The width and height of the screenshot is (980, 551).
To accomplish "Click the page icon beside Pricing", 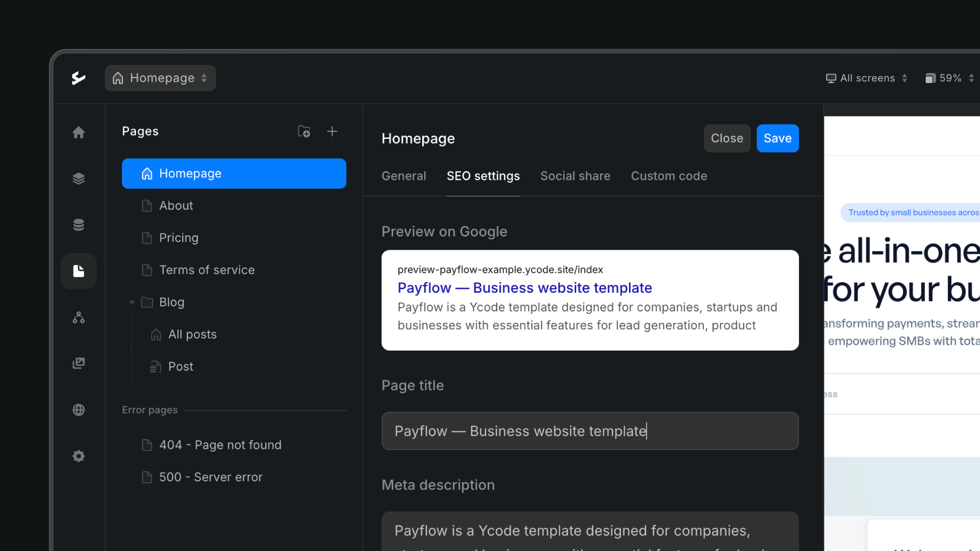I will click(147, 238).
